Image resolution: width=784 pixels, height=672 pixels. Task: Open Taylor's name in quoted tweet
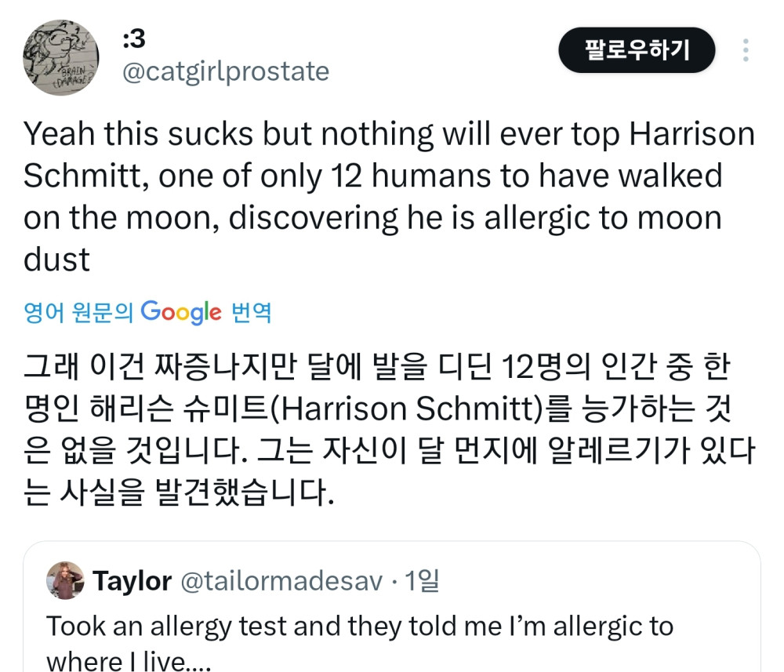point(132,581)
